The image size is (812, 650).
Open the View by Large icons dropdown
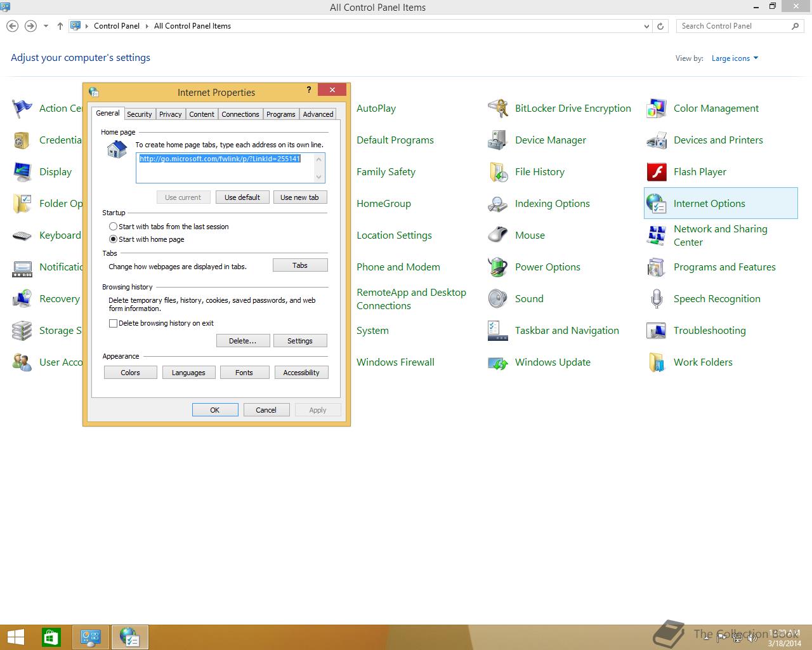735,58
